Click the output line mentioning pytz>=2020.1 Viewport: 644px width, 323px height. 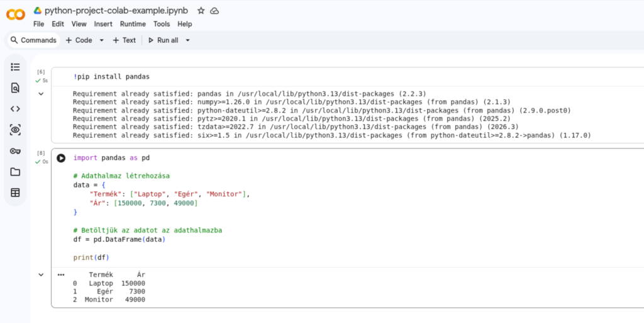[x=292, y=119]
